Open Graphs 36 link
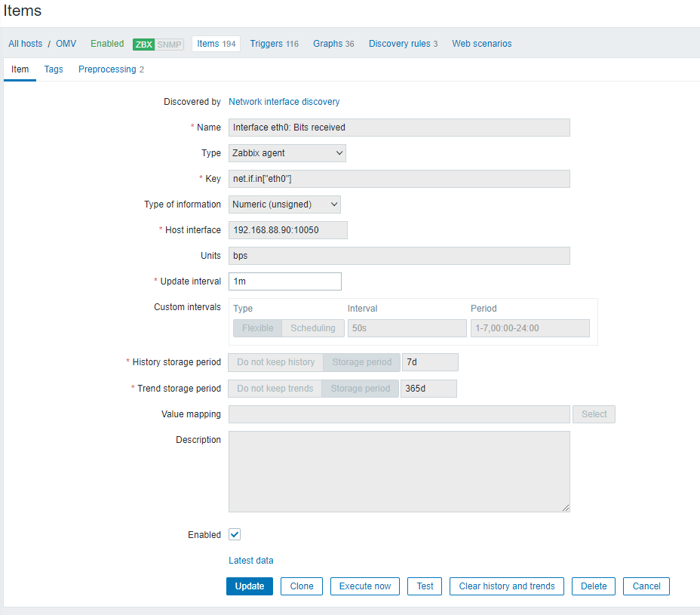700x615 pixels. 333,44
